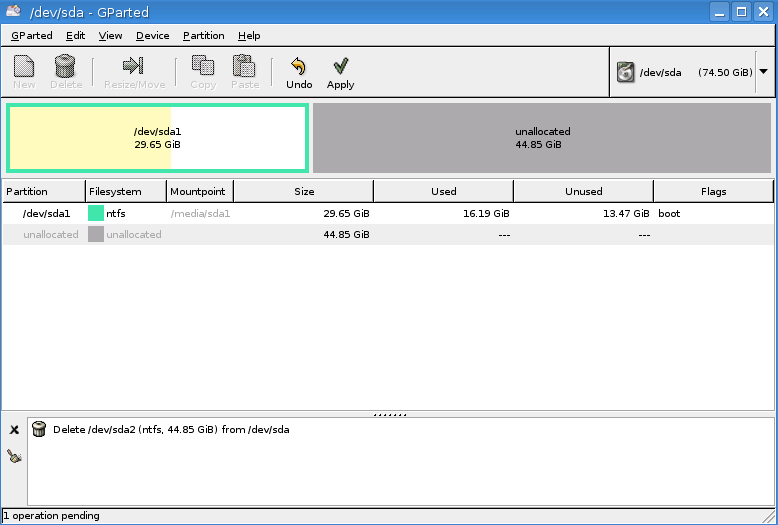Click the Paste clipboard toolbar icon

(x=244, y=66)
